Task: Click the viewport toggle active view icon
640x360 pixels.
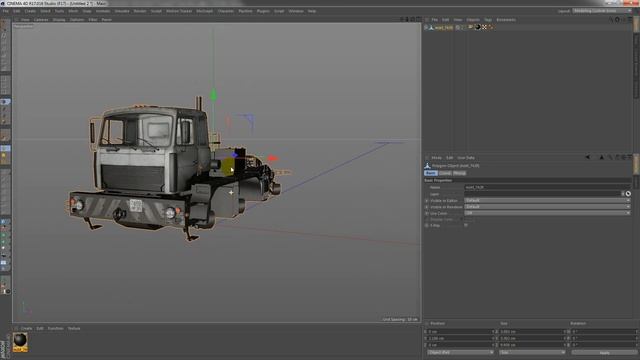Action: (418, 19)
